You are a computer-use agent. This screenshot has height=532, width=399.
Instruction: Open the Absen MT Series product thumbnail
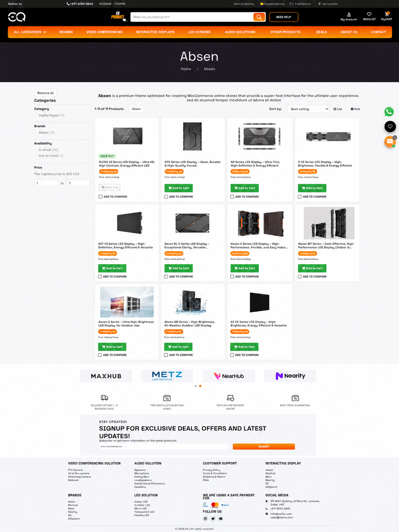pyautogui.click(x=329, y=223)
